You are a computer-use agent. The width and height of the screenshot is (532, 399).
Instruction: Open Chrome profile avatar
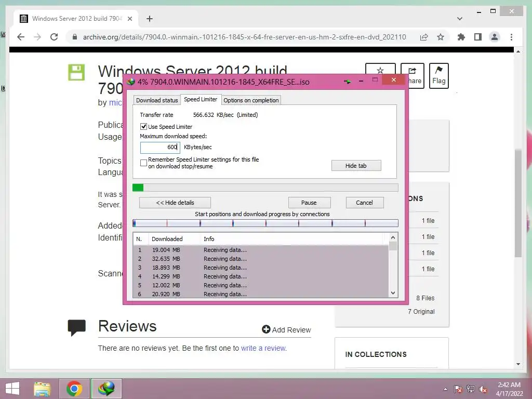(x=495, y=37)
